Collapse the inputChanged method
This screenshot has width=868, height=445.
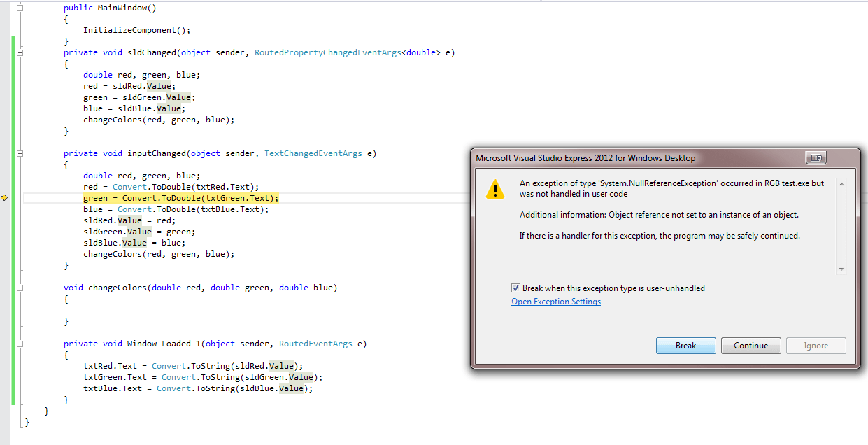(20, 153)
